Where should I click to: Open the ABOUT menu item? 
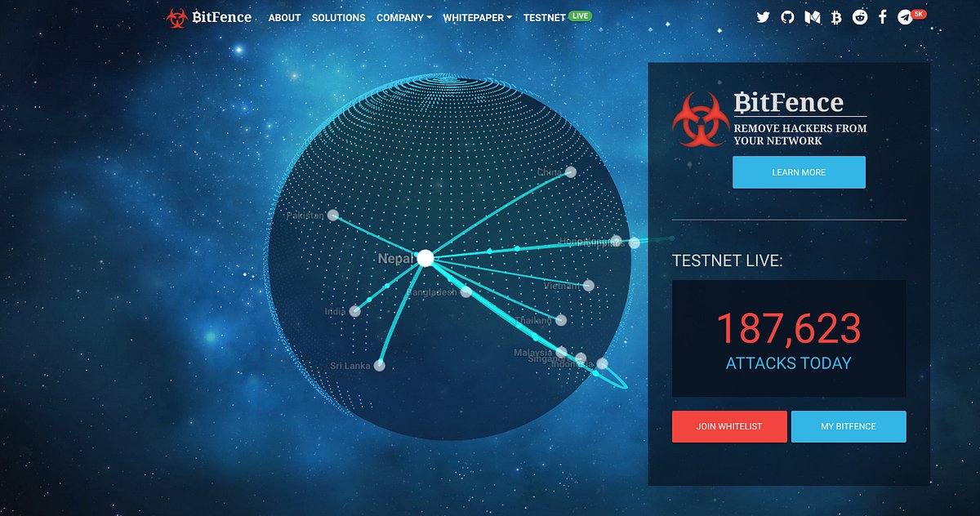pyautogui.click(x=283, y=17)
